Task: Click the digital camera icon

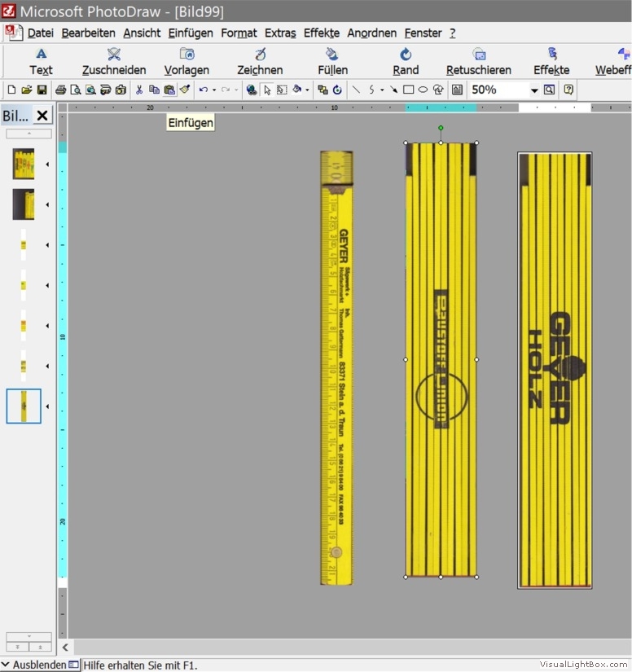Action: [x=121, y=90]
